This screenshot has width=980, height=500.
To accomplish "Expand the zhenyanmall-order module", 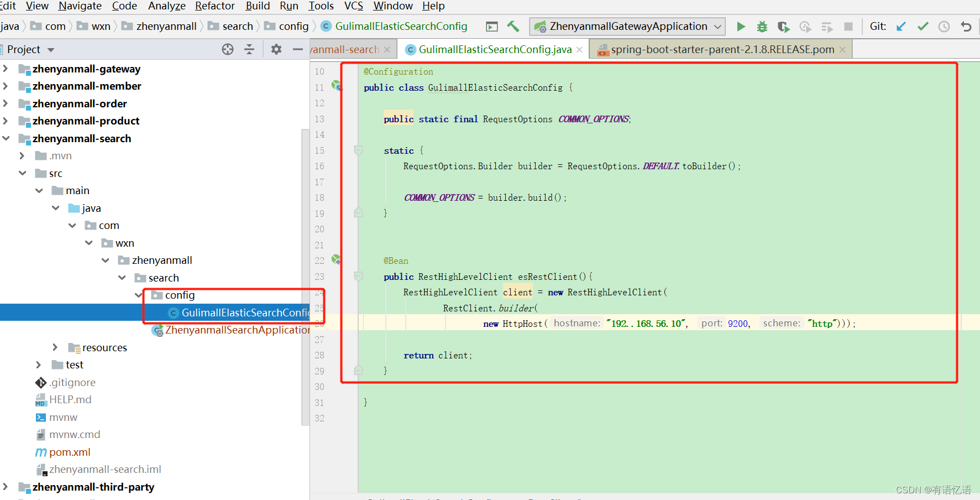I will [x=6, y=103].
